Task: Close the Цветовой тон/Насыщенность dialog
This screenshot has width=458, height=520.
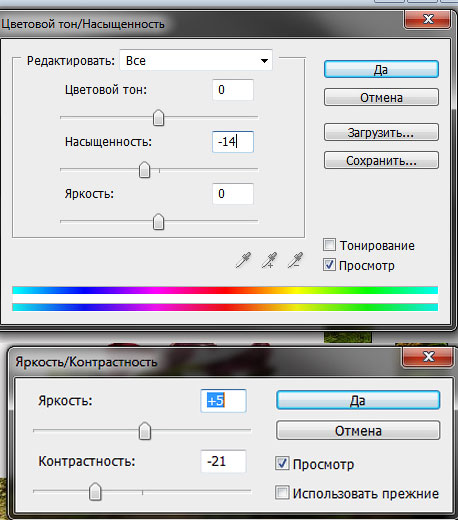Action: click(428, 19)
